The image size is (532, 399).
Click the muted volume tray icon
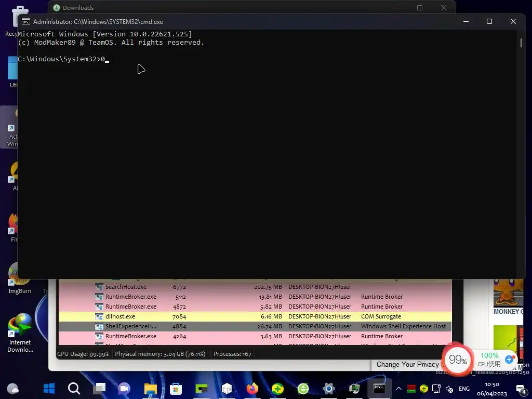pos(449,389)
